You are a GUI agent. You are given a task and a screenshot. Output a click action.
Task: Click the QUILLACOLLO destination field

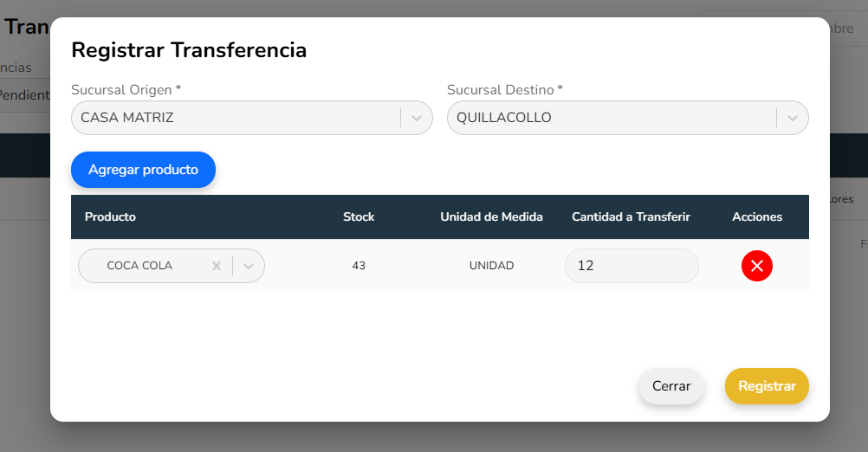[610, 118]
